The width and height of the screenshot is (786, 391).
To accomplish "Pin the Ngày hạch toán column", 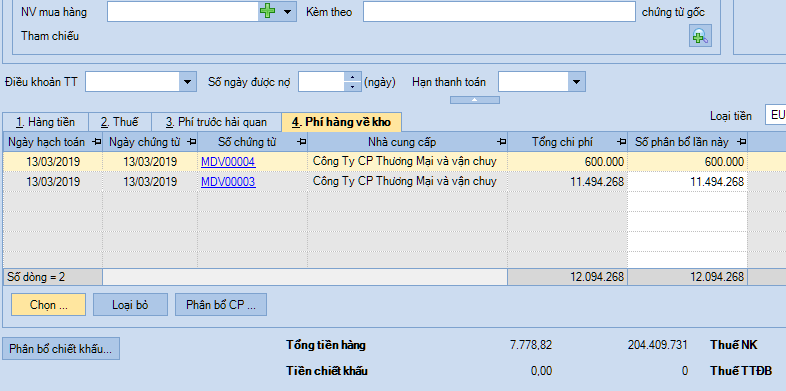I will pyautogui.click(x=97, y=142).
